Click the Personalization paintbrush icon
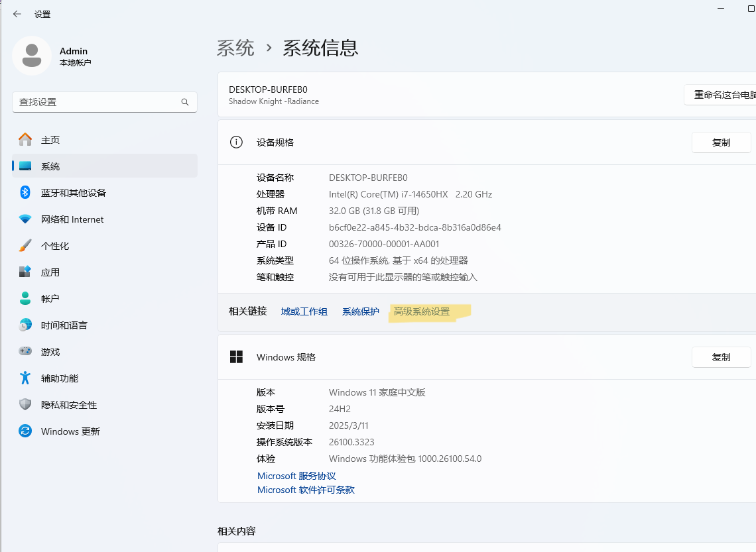756x552 pixels. click(x=25, y=246)
